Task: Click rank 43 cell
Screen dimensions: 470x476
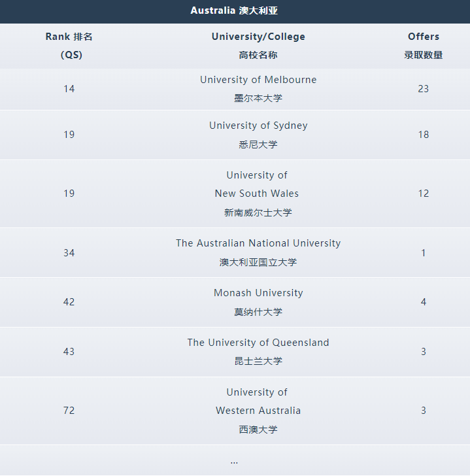Action: point(69,352)
